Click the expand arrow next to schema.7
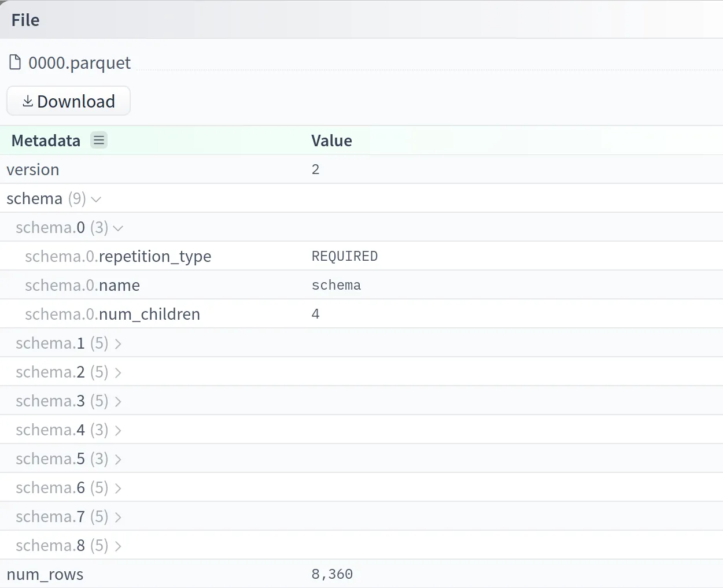Viewport: 723px width, 588px height. point(118,517)
